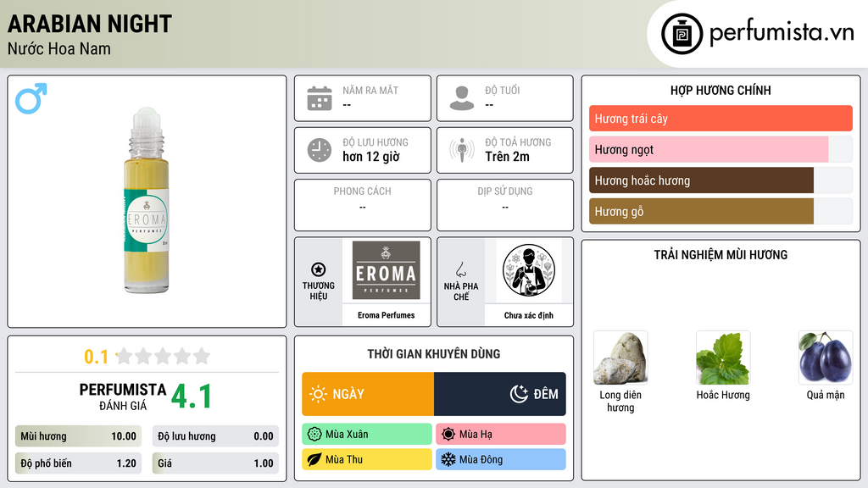Click the Trên 2m sillage value
This screenshot has width=868, height=488.
click(507, 157)
